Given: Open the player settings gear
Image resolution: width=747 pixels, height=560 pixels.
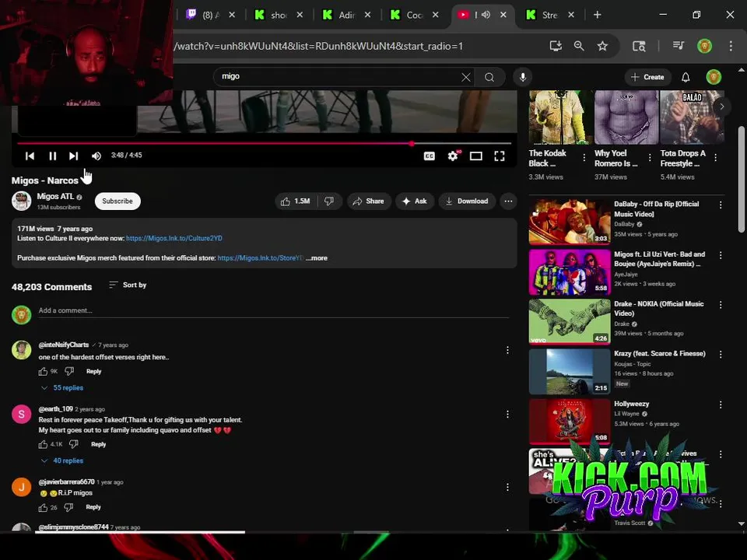Looking at the screenshot, I should click(x=453, y=156).
